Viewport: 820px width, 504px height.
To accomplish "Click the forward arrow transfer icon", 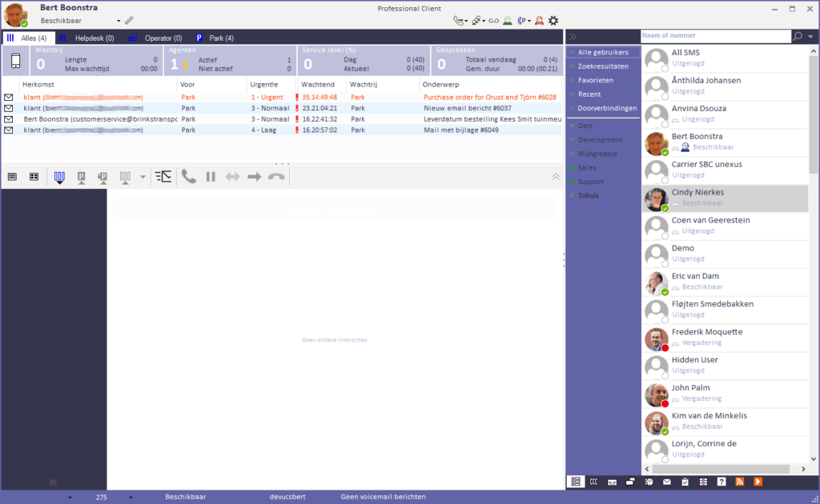I will pos(254,177).
